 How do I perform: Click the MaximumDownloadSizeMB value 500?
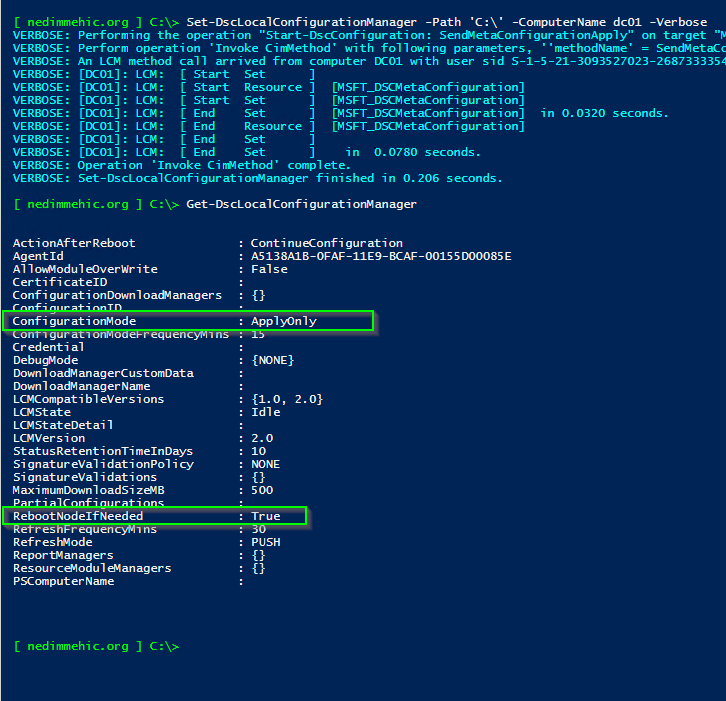pyautogui.click(x=262, y=490)
